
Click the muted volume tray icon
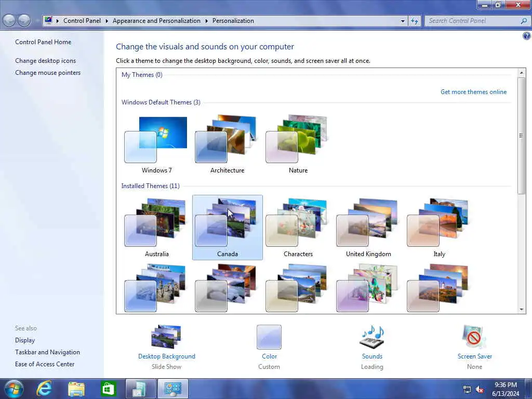[x=480, y=390]
